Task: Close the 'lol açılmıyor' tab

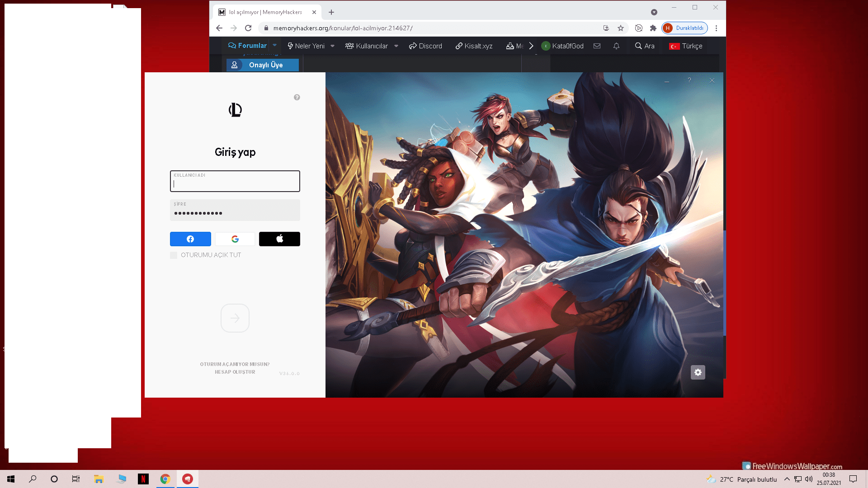Action: 314,12
